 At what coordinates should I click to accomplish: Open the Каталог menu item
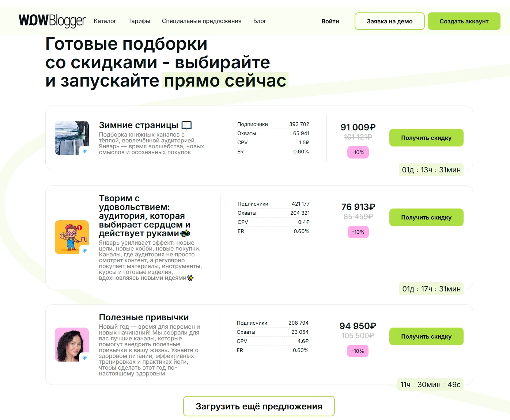click(x=105, y=21)
